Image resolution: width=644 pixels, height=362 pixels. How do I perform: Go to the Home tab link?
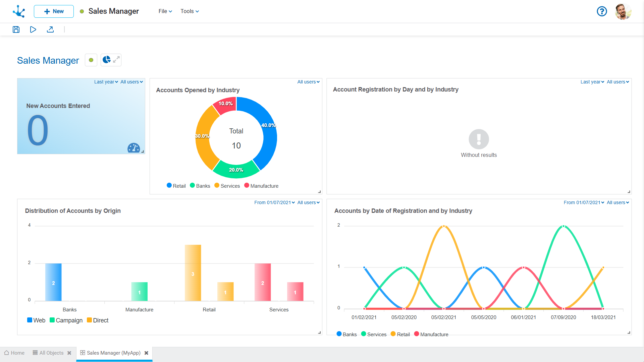click(x=14, y=353)
